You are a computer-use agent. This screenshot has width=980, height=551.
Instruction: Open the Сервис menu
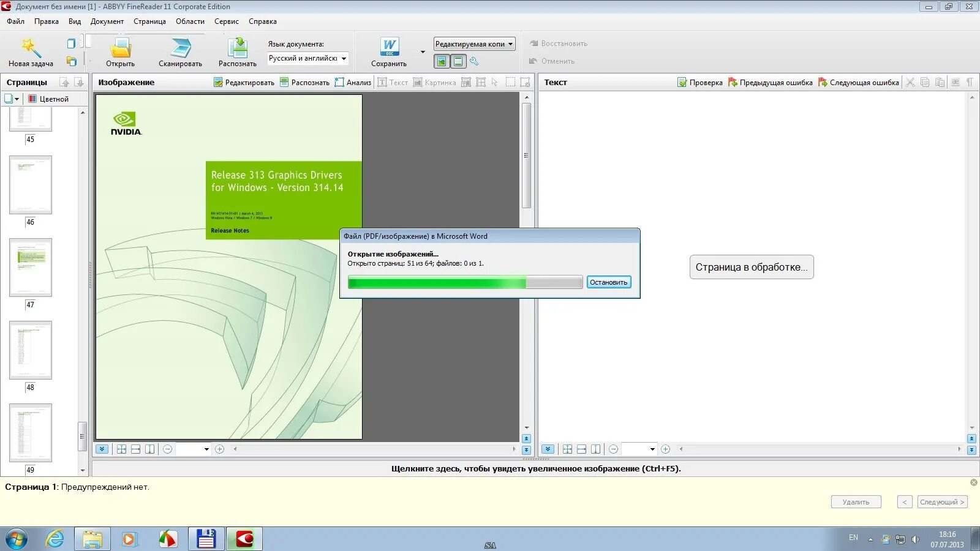227,21
